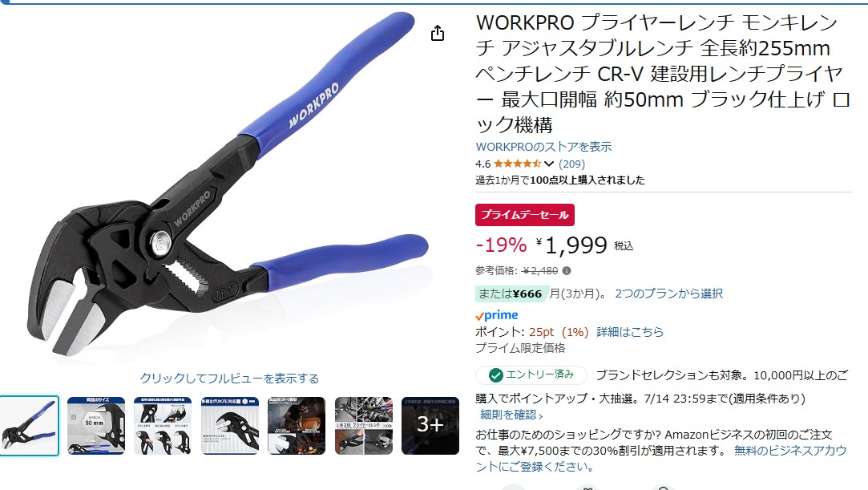868x490 pixels.
Task: Open the 2つのプランから選択 plan options
Action: [x=668, y=294]
